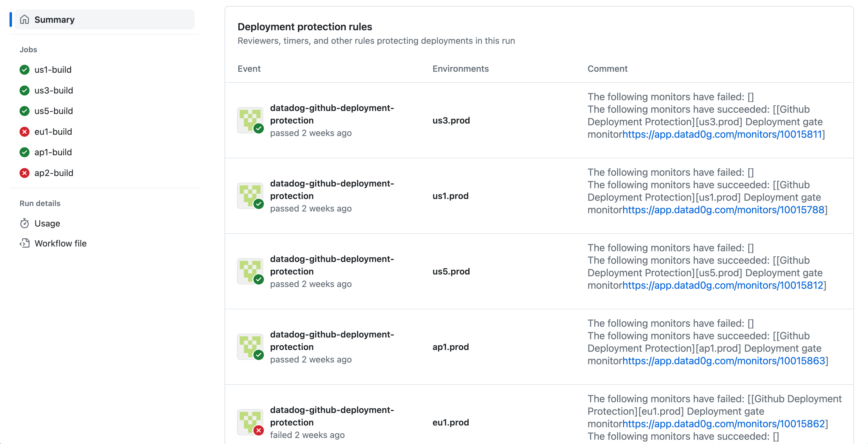
Task: Open the monitor link for us3.prod
Action: (x=722, y=134)
